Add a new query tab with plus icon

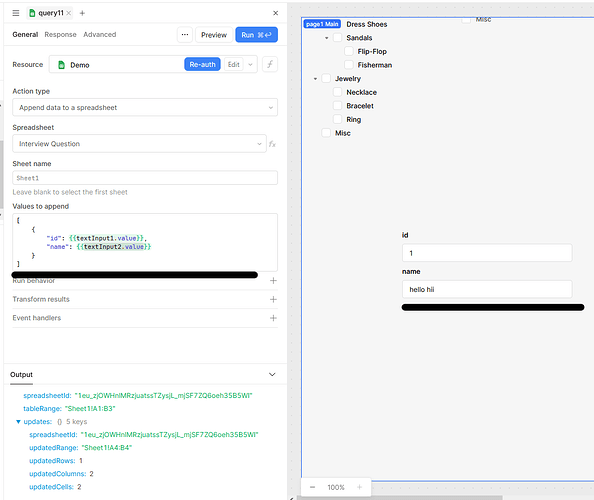[82, 13]
